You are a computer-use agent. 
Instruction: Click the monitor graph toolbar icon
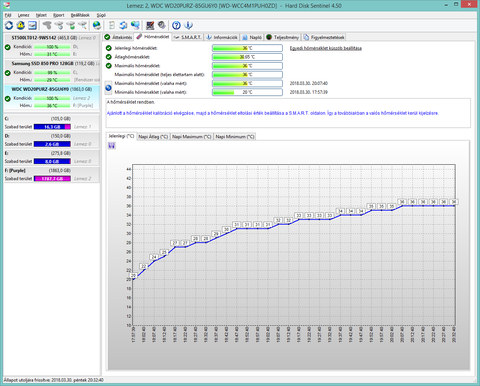click(x=150, y=25)
